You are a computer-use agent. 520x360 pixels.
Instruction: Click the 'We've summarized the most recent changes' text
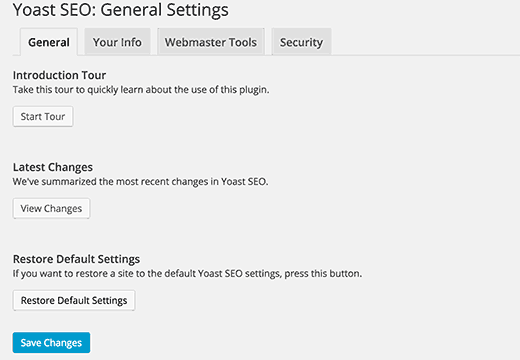click(x=140, y=182)
